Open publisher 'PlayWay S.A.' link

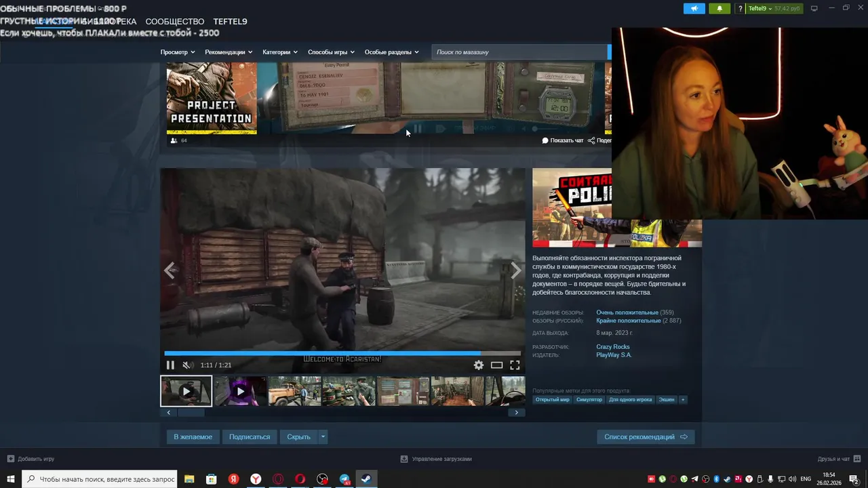tap(614, 355)
